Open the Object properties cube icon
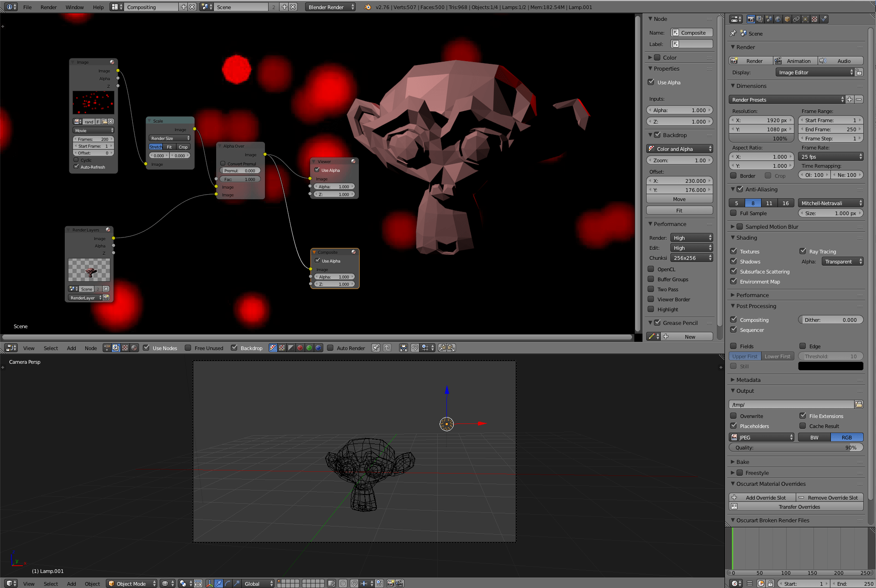Viewport: 876px width, 588px height. 788,19
